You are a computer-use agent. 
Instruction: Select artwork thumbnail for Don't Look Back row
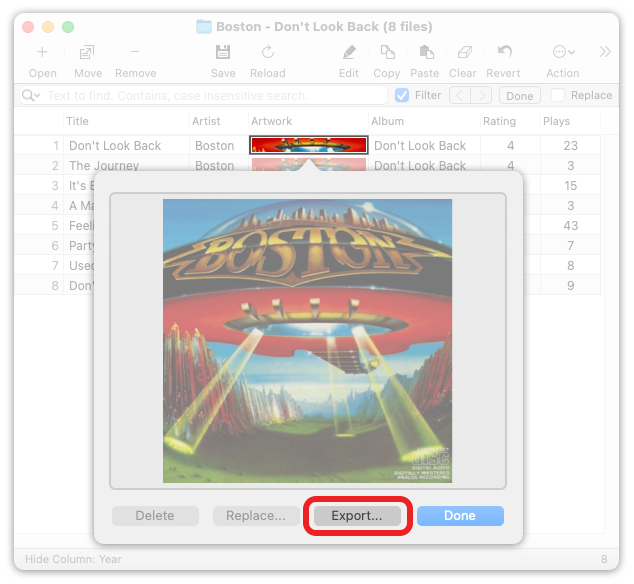[309, 145]
